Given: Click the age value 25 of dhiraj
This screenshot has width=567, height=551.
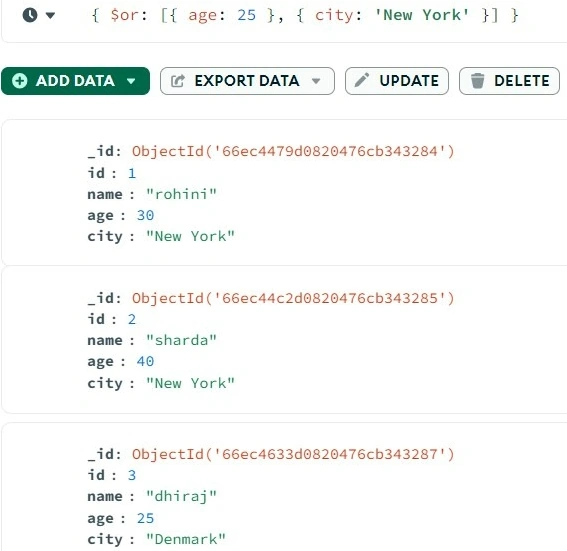Looking at the screenshot, I should coord(145,518).
